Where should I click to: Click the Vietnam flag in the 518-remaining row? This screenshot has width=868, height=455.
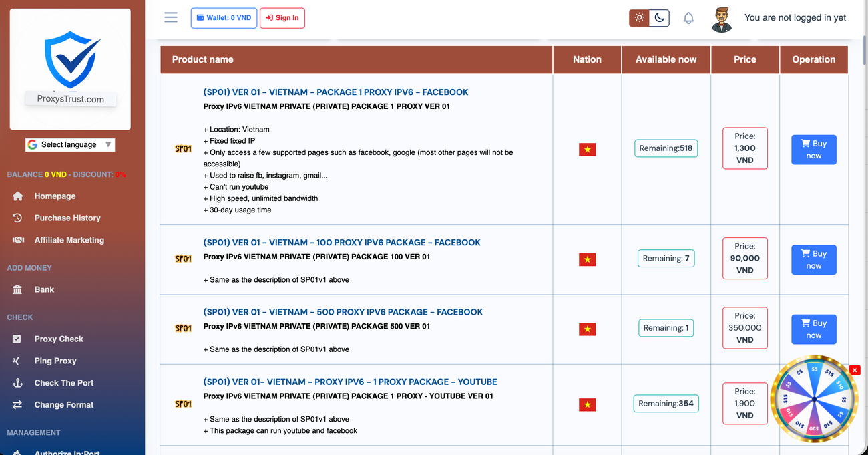tap(587, 150)
